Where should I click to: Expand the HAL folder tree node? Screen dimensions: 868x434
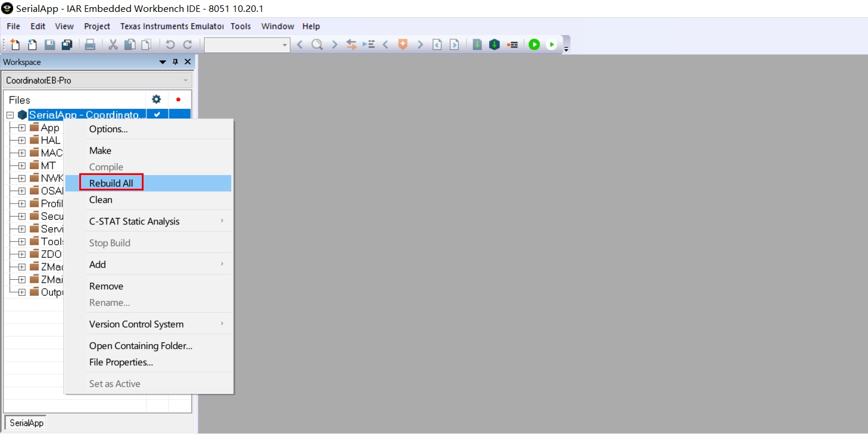pos(22,140)
